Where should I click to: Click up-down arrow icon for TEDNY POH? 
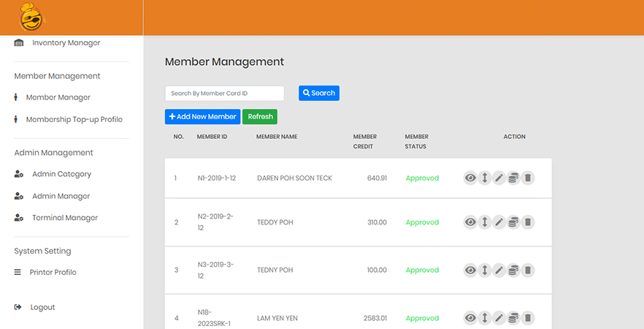click(x=485, y=270)
